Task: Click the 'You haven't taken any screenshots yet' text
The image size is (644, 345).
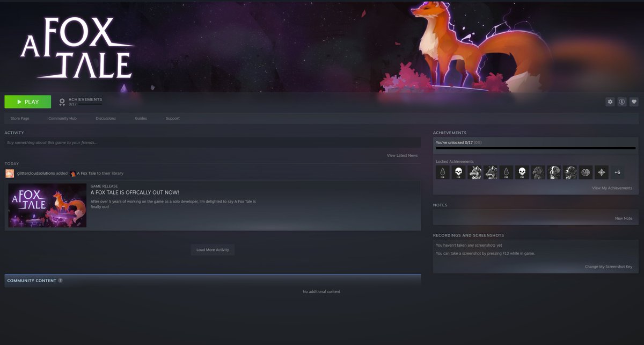Action: 469,245
